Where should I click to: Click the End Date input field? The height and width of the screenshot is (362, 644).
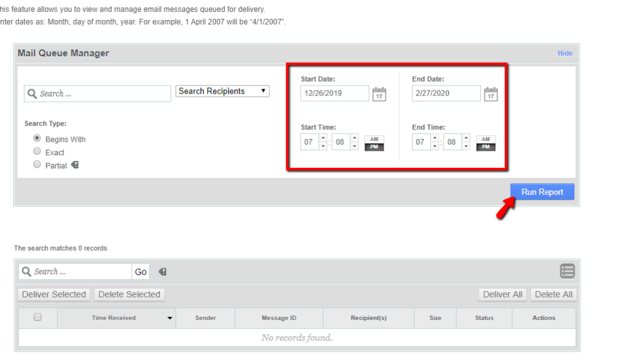[447, 93]
